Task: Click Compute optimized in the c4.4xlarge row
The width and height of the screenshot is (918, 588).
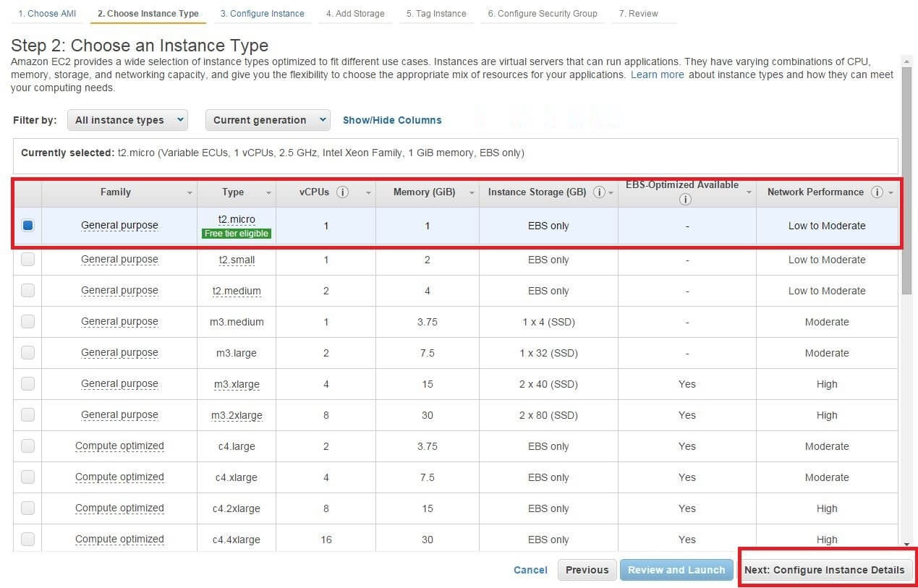Action: coord(119,540)
